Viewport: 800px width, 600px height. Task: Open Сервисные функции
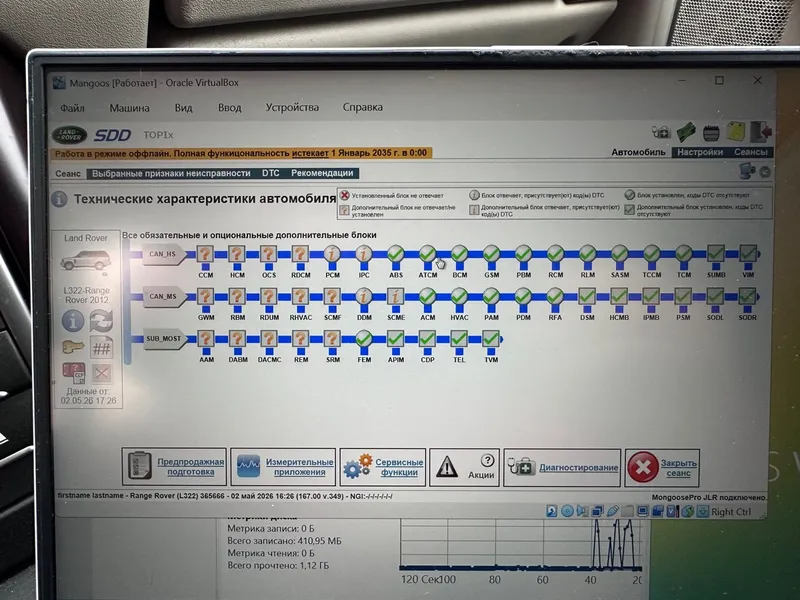tap(383, 467)
